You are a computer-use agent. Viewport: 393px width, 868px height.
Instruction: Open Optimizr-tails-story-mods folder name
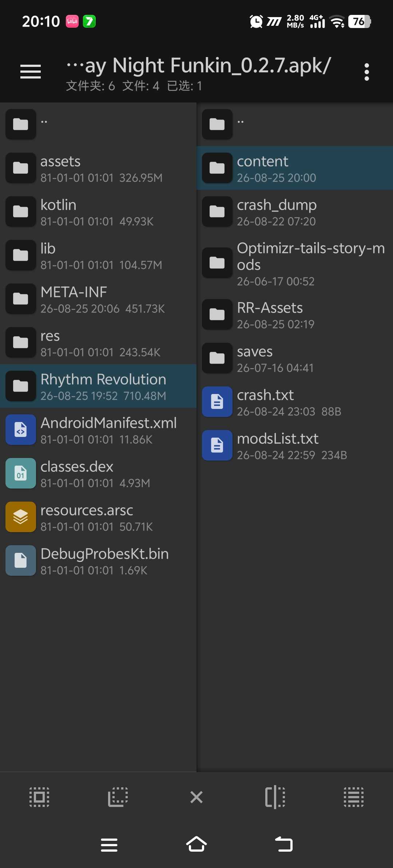click(311, 257)
